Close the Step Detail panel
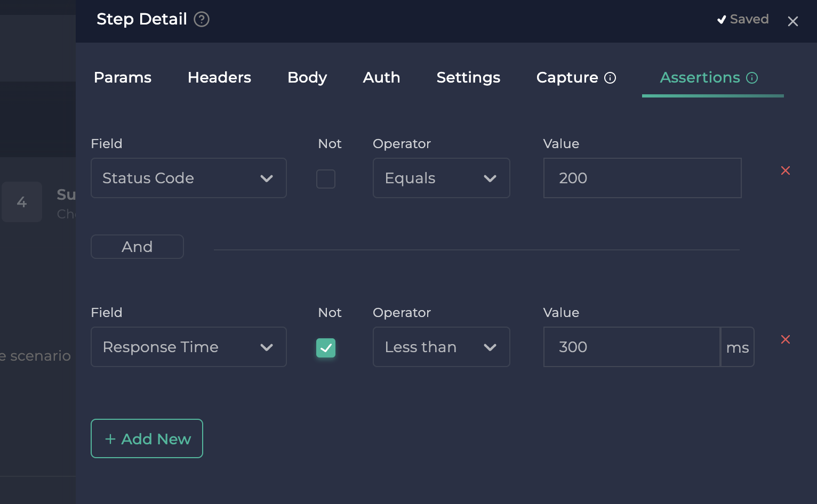The width and height of the screenshot is (817, 504). (792, 21)
